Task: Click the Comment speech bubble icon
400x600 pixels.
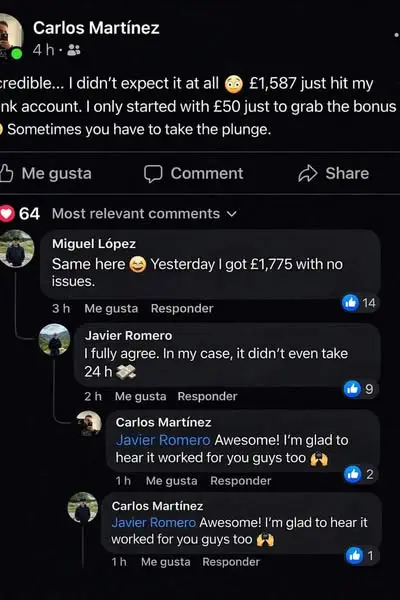Action: (x=153, y=174)
